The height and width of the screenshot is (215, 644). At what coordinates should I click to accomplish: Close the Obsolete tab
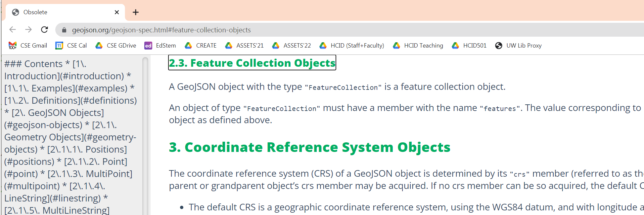point(117,12)
